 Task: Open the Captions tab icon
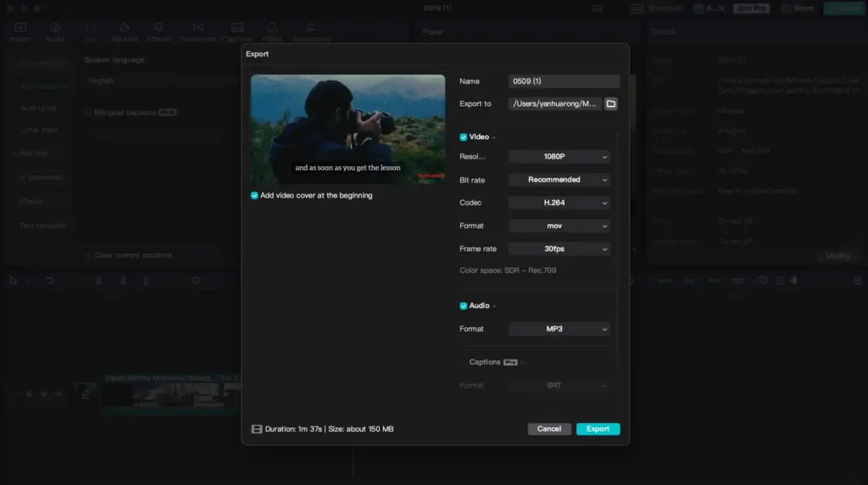tap(237, 28)
